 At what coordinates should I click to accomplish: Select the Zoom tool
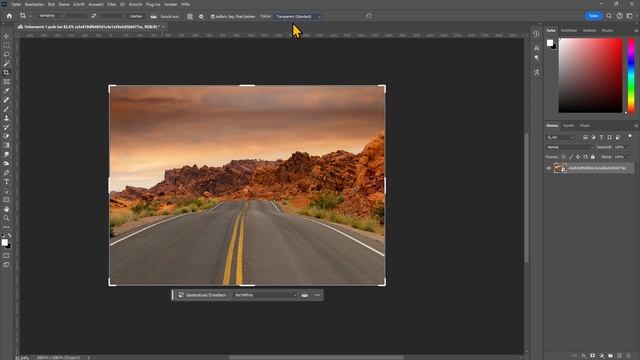(6, 218)
